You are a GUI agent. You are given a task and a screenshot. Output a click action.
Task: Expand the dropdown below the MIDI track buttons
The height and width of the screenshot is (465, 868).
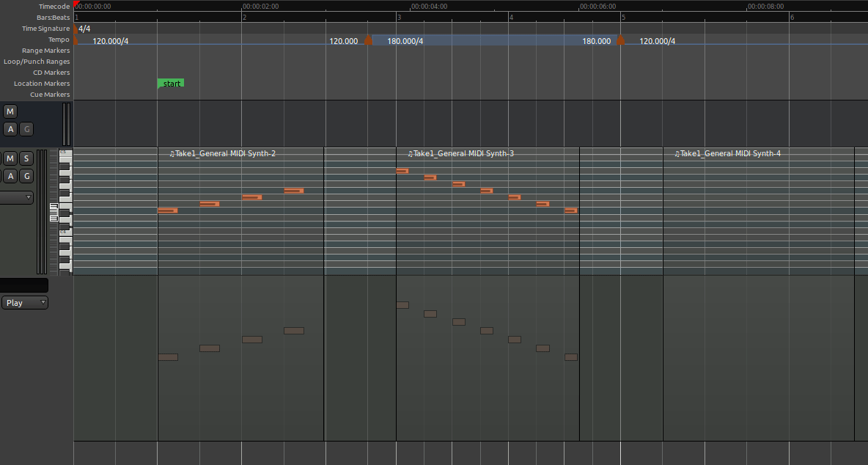pyautogui.click(x=18, y=197)
